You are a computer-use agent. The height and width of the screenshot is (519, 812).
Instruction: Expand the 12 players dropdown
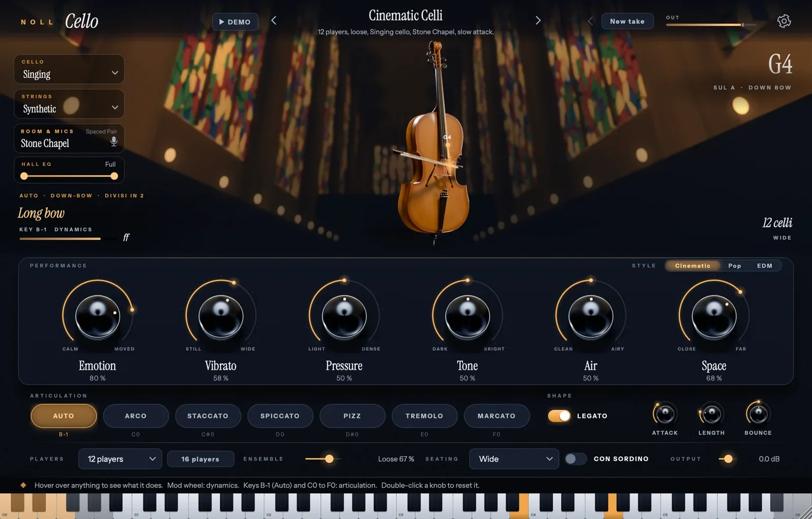click(x=120, y=459)
